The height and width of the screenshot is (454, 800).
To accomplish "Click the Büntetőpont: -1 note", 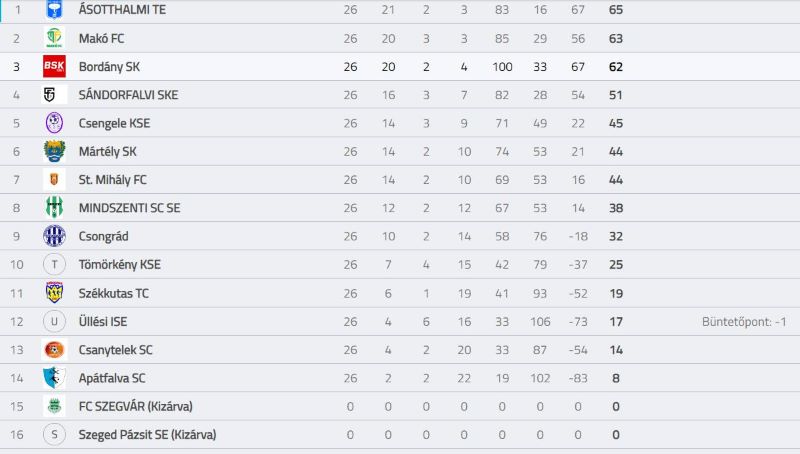I will 744,321.
